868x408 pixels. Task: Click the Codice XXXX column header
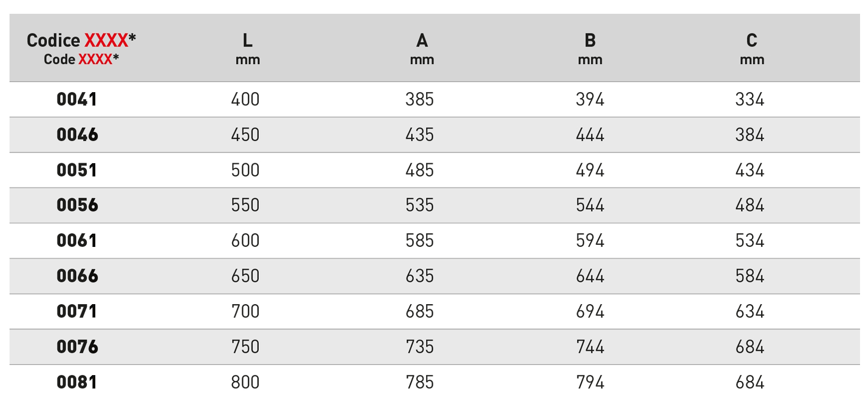coord(81,48)
